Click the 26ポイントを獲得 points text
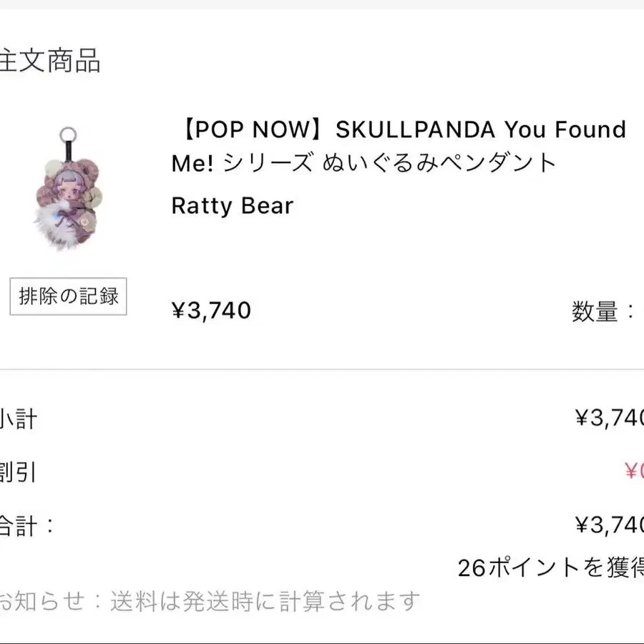Screen dimensions: 644x644 click(551, 568)
